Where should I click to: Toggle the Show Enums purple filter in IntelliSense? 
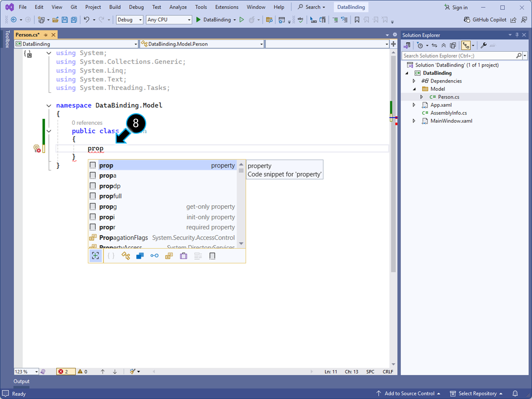point(183,256)
